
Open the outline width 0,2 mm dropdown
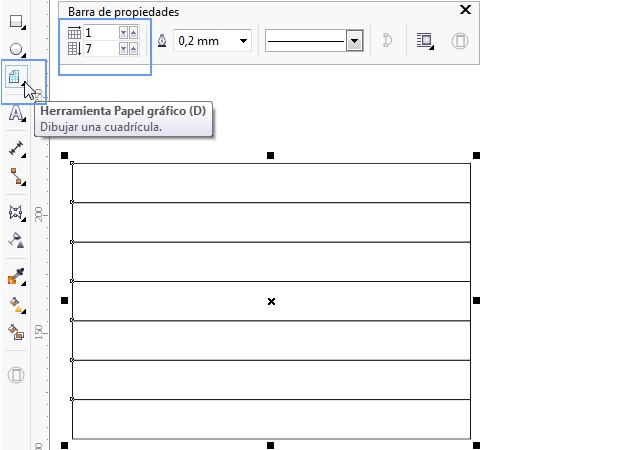[244, 41]
